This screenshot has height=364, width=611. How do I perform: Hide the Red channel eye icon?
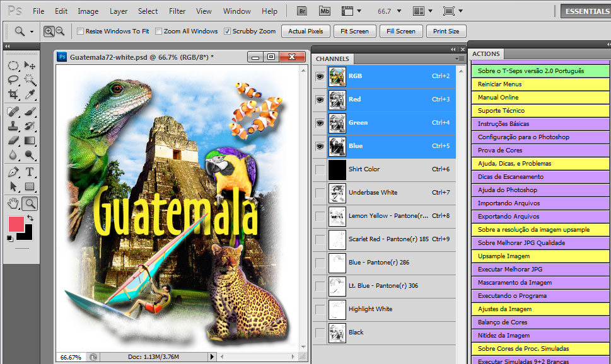[x=320, y=100]
